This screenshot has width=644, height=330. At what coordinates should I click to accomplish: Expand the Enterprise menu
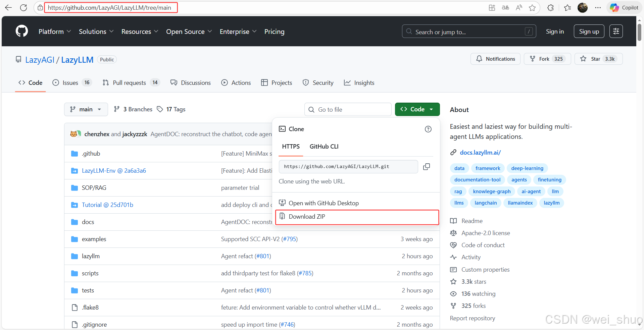(238, 32)
